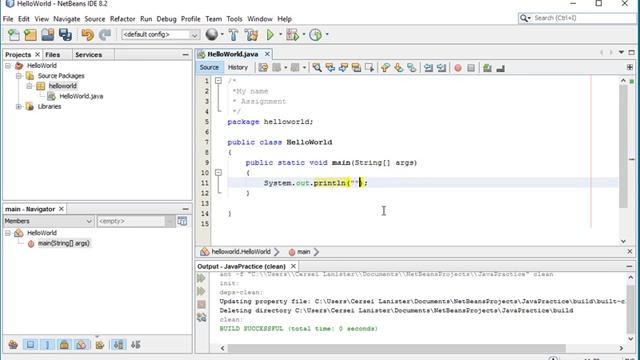
Task: Click the Source view button
Action: point(209,67)
